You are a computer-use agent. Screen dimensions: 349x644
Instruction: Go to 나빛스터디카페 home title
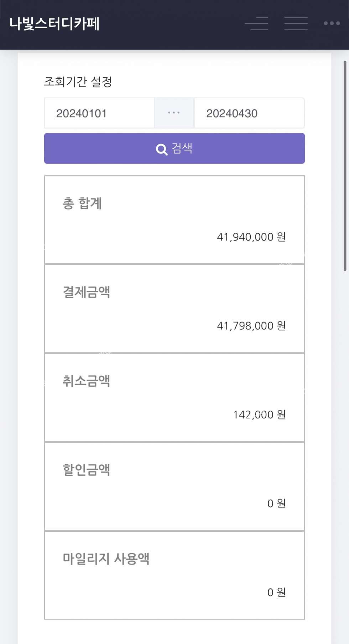(x=54, y=24)
